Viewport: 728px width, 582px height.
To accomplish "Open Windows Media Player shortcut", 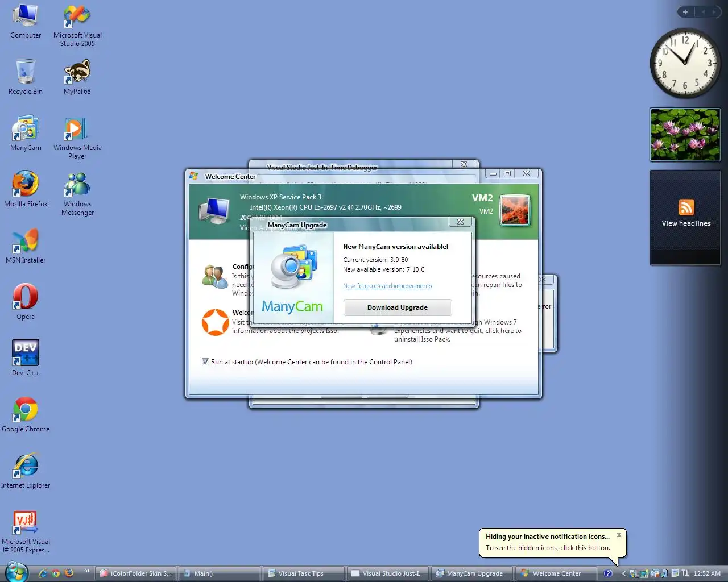I will click(77, 138).
